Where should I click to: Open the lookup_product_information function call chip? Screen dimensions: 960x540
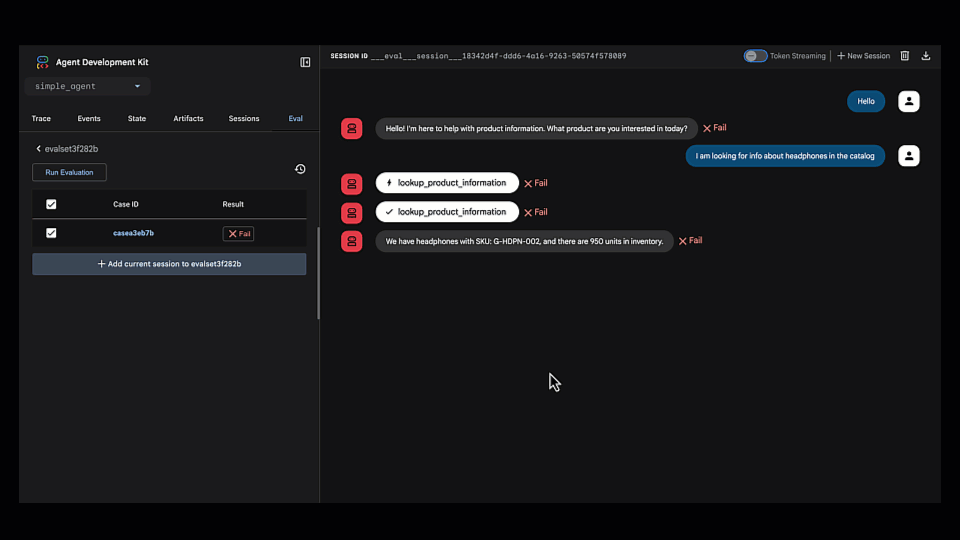[x=447, y=183]
